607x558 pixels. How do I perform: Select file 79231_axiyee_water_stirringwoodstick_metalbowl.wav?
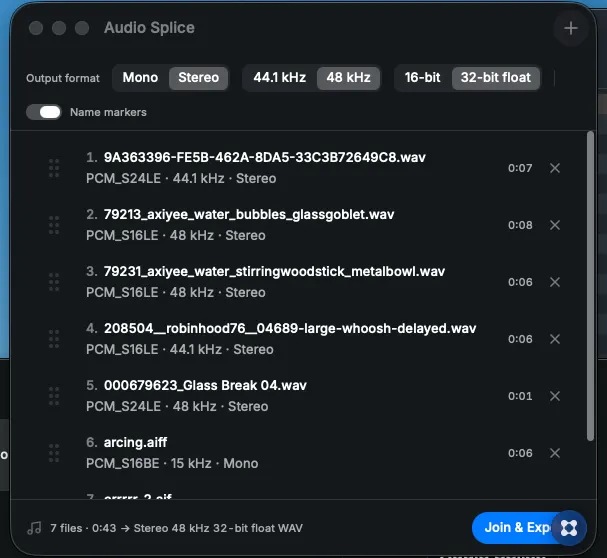coord(274,271)
